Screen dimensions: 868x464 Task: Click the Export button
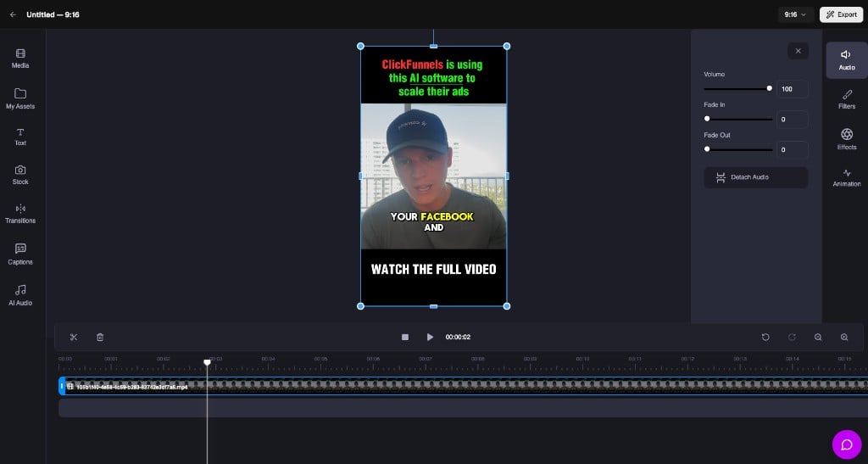click(x=841, y=15)
